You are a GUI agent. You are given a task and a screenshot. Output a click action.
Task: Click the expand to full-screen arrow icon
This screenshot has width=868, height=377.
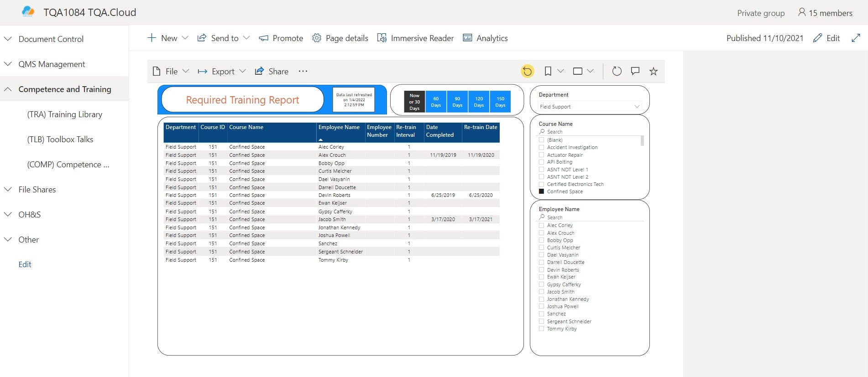point(856,38)
